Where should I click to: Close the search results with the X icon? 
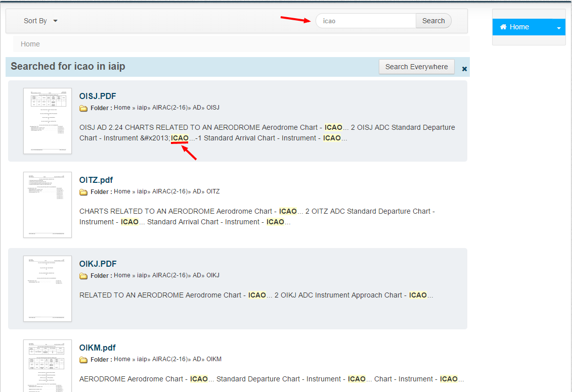pyautogui.click(x=464, y=69)
